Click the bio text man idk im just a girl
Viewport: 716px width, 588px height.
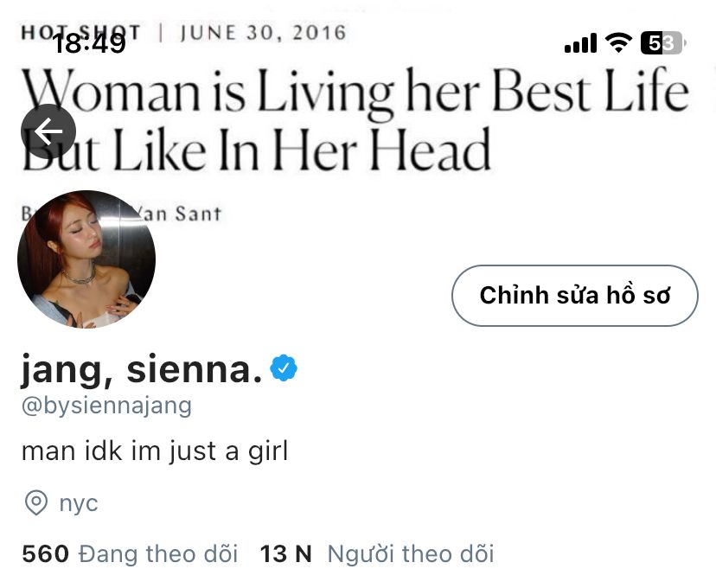coord(155,451)
